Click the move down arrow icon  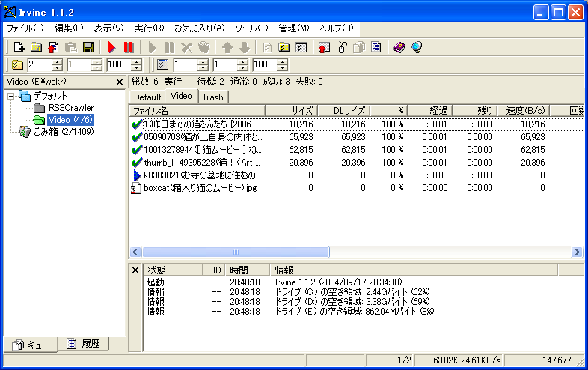coord(245,47)
